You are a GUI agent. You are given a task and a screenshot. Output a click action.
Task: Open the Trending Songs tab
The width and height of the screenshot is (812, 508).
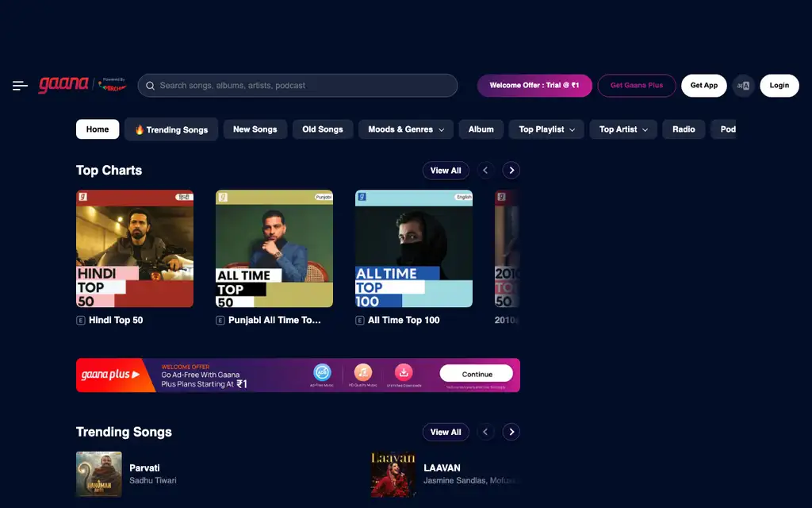coord(171,129)
